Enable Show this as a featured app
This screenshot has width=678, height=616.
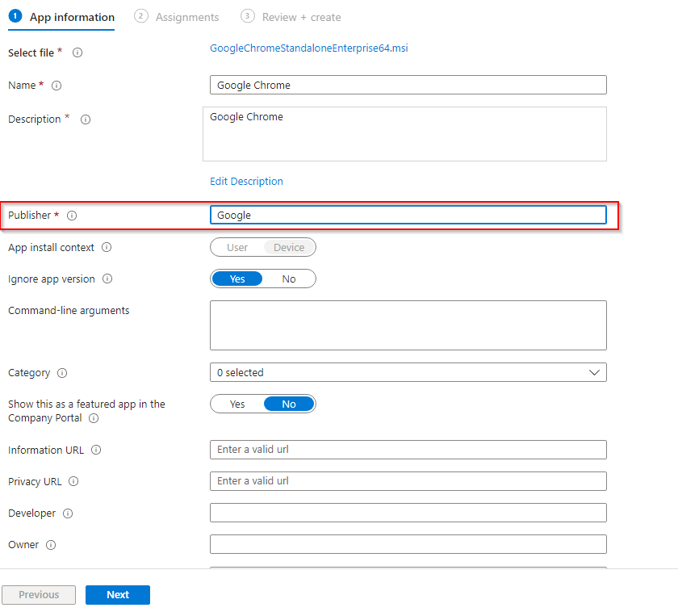[236, 404]
